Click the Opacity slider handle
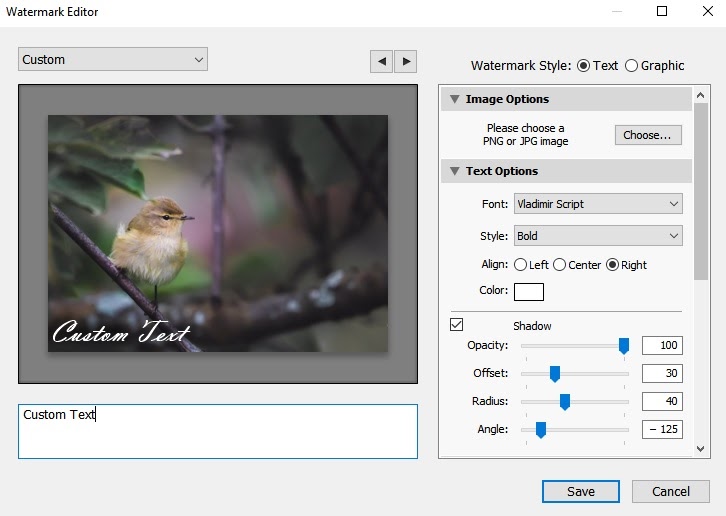 pyautogui.click(x=624, y=346)
